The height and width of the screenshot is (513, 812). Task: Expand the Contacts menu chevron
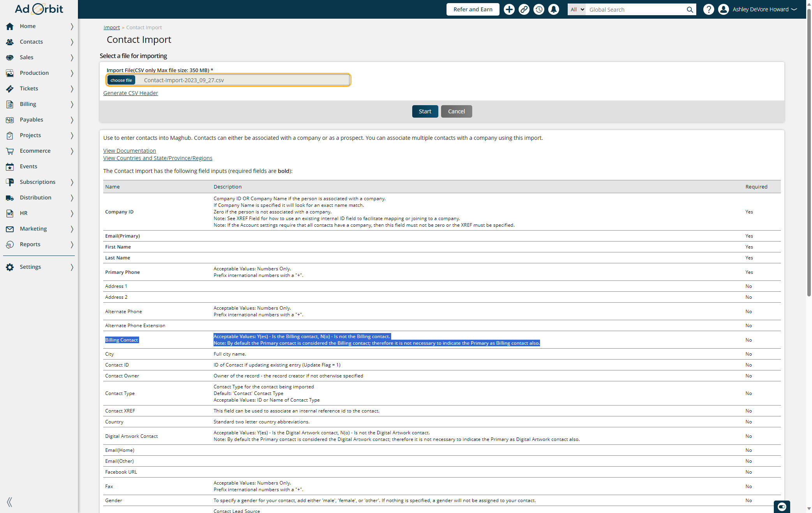point(72,42)
